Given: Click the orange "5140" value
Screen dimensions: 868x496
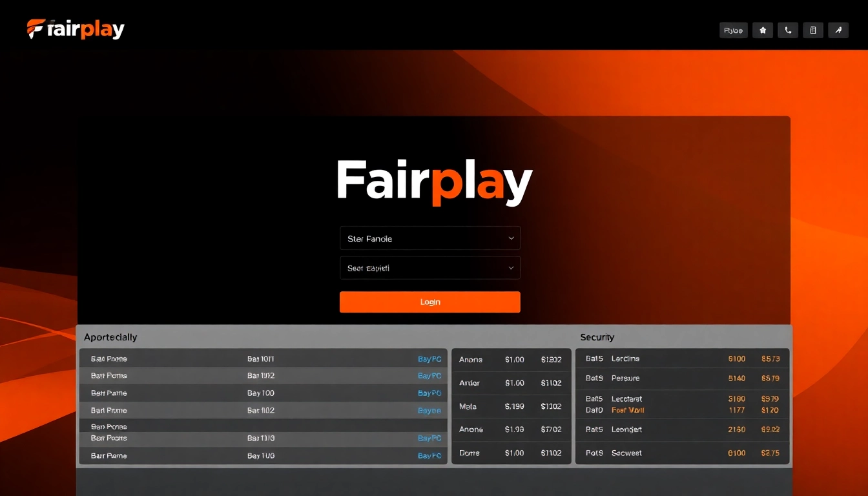Looking at the screenshot, I should [736, 378].
